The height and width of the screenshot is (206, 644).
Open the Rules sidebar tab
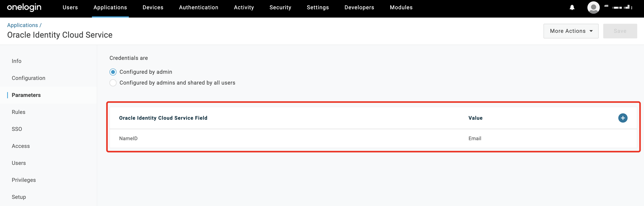[19, 112]
